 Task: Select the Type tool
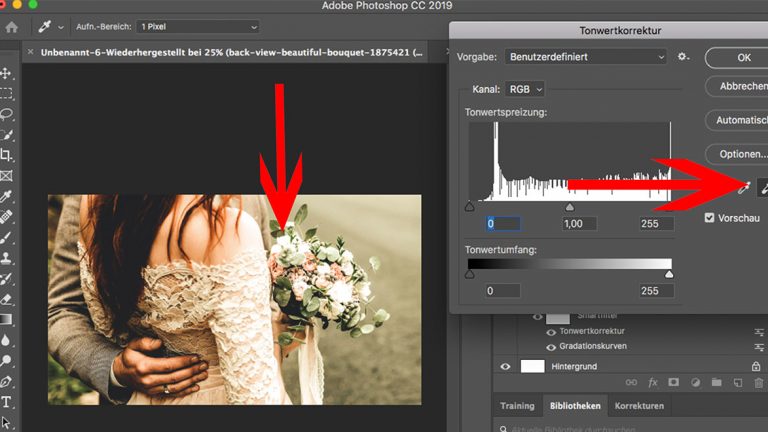tap(6, 402)
